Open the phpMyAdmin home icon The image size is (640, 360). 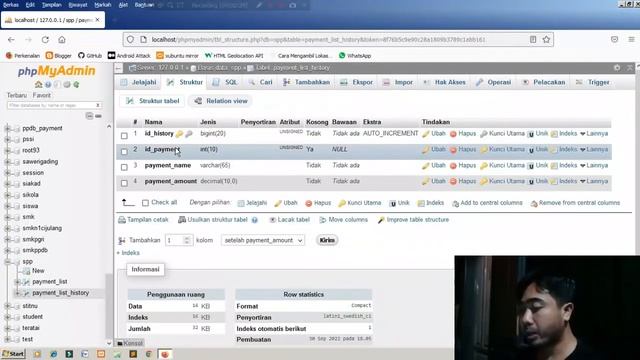[x=38, y=84]
